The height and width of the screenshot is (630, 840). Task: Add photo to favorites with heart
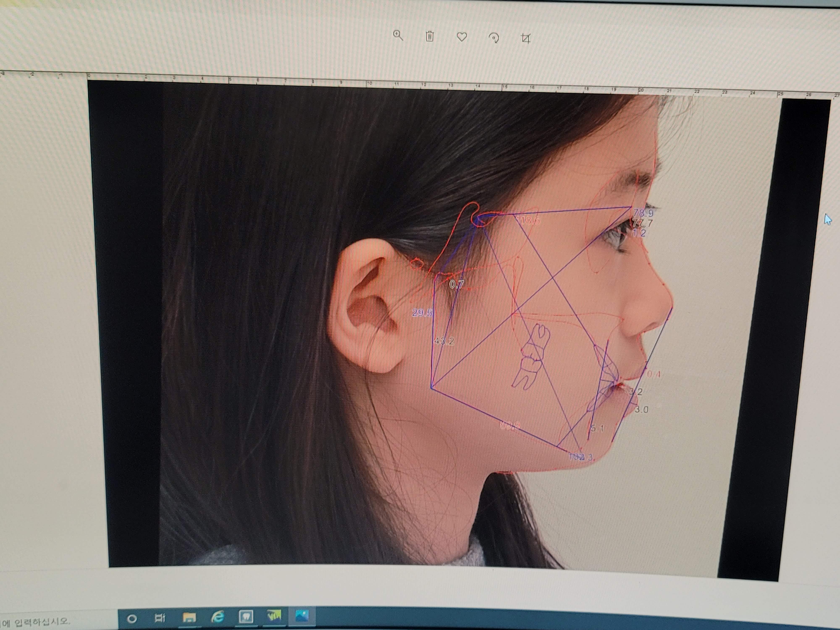click(x=461, y=37)
